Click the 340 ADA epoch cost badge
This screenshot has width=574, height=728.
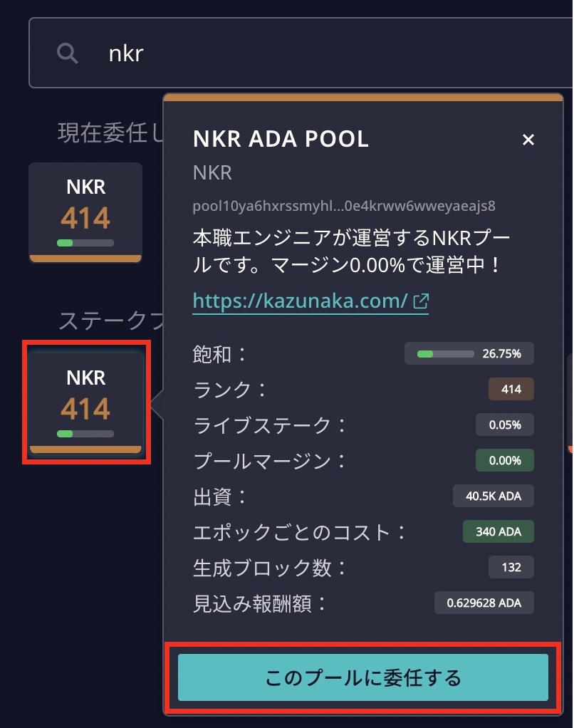[x=499, y=531]
